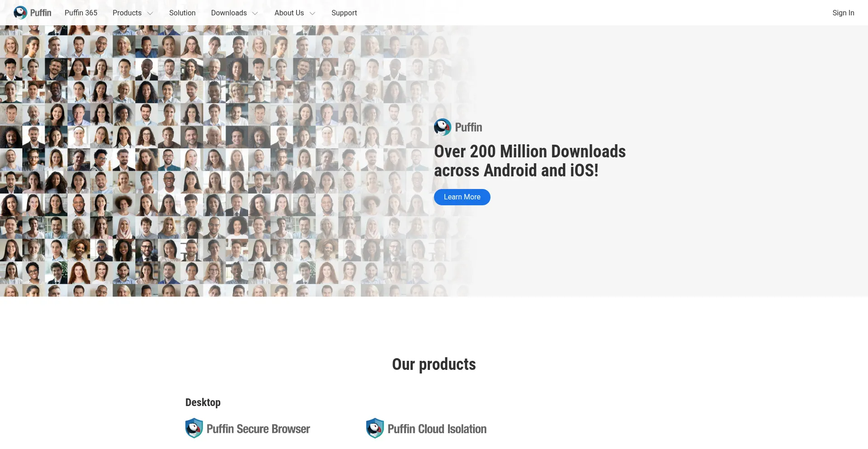Viewport: 868px width, 449px height.
Task: Select the Solution menu item
Action: click(182, 13)
